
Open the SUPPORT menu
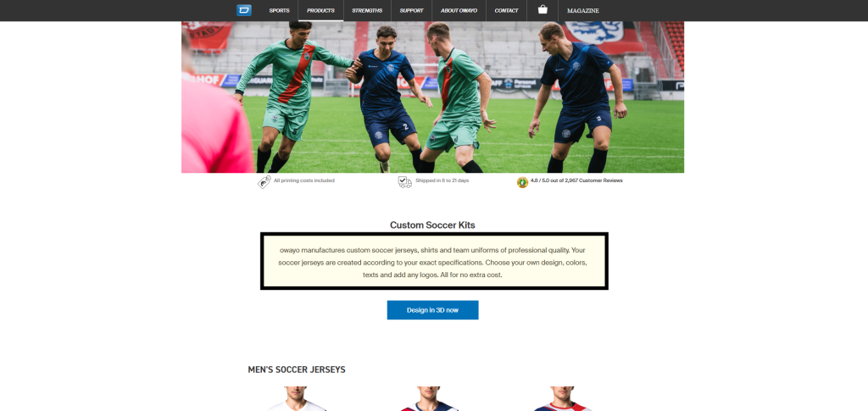[411, 10]
